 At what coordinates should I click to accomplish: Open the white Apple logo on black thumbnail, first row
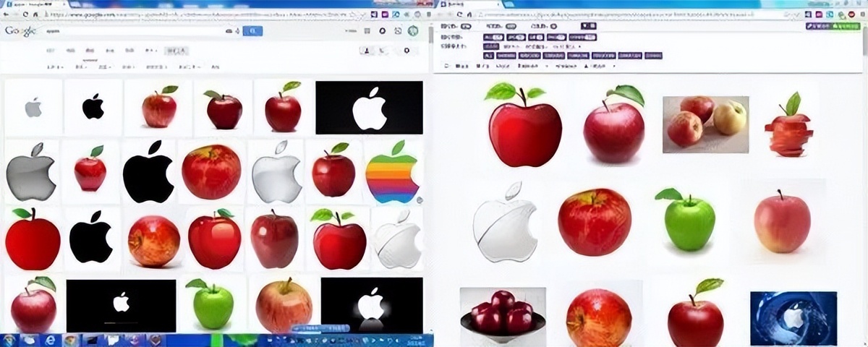pos(369,108)
